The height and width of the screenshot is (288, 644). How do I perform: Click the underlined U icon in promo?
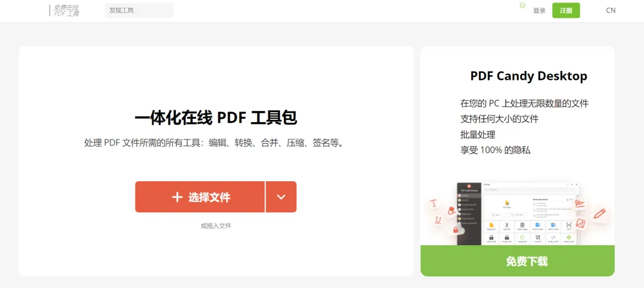coord(438,220)
